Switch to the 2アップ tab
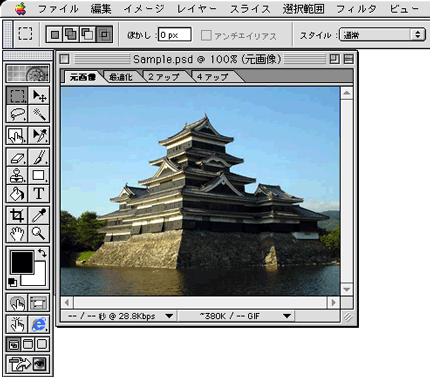The width and height of the screenshot is (430, 377). tap(164, 77)
